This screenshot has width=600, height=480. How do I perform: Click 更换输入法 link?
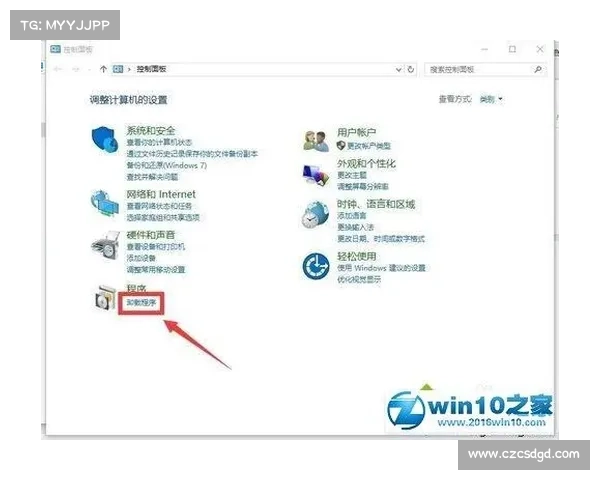click(355, 227)
